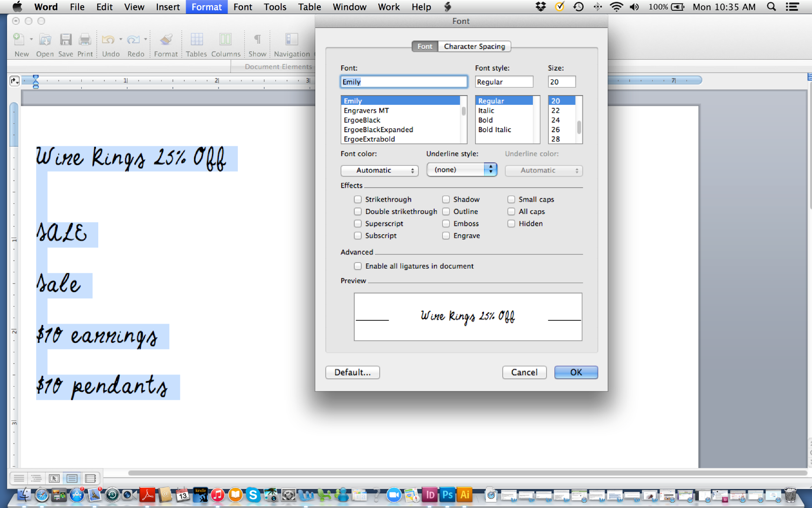Enable all ligatures in document
Image resolution: width=812 pixels, height=508 pixels.
coord(358,266)
